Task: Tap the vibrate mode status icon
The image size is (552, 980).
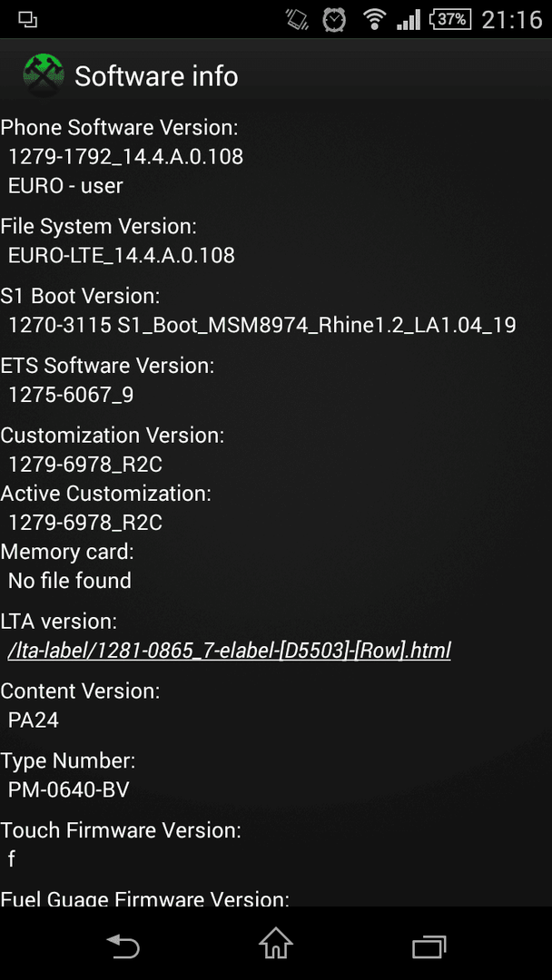Action: [x=297, y=20]
